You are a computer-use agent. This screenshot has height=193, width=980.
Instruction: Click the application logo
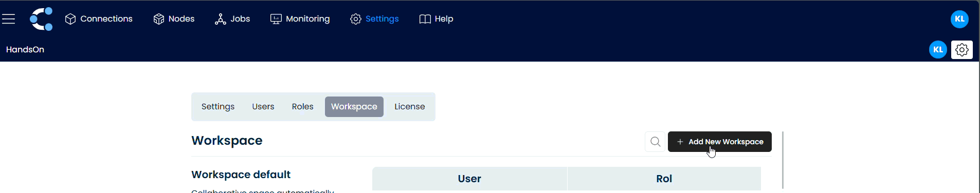41,19
